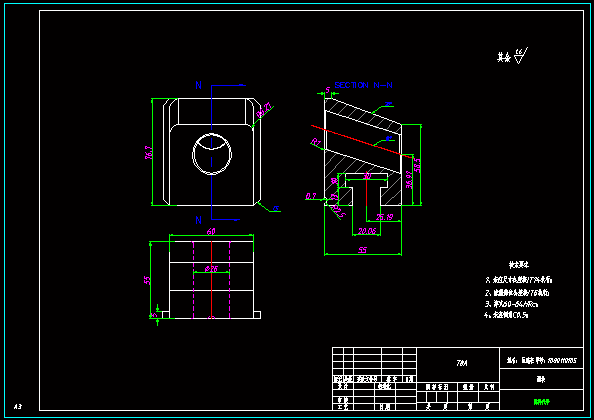Click the "76.7" height dimension
594x420 pixels.
149,153
